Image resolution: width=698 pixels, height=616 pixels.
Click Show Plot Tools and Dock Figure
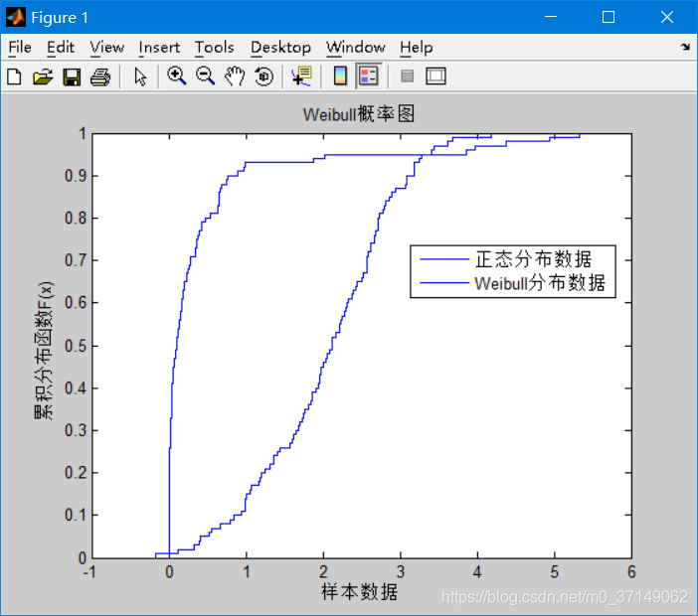point(436,77)
